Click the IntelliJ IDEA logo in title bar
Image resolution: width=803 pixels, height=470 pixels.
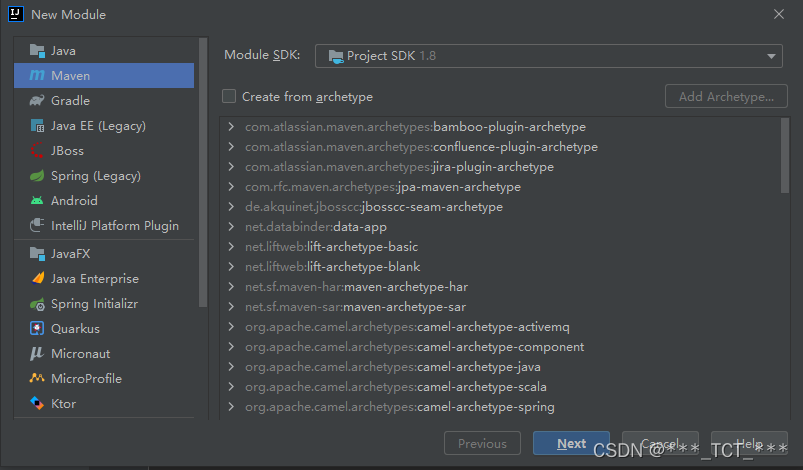coord(16,14)
